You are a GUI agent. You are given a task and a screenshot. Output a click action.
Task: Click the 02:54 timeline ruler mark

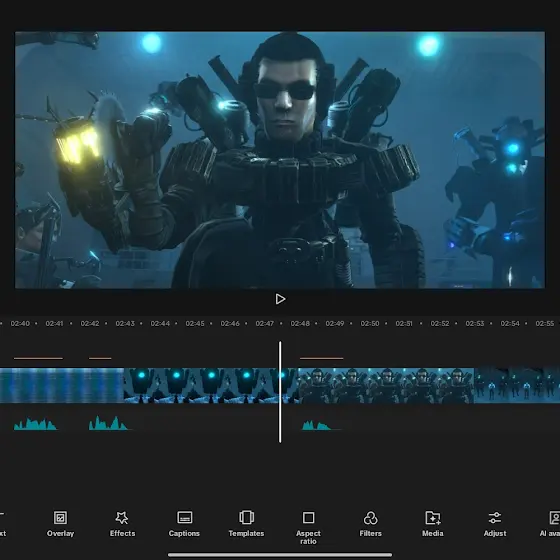tap(510, 324)
